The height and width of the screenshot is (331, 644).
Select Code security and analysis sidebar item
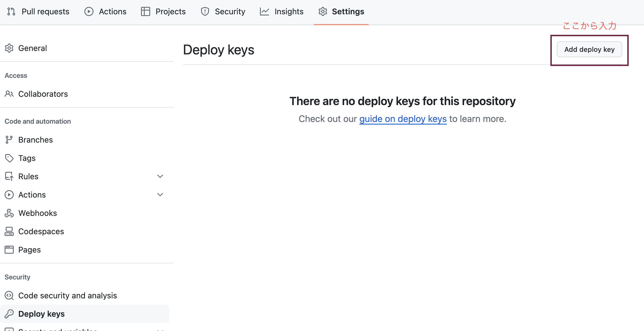[67, 295]
